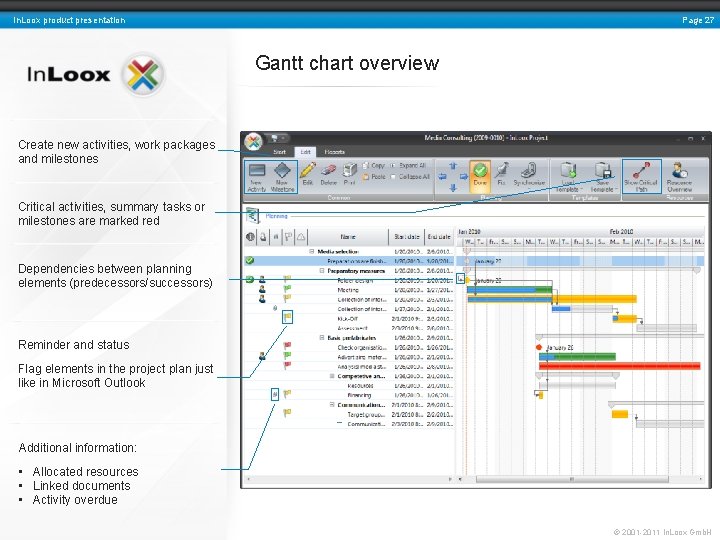Image resolution: width=720 pixels, height=540 pixels.
Task: Open the Load Template dropdown
Action: (x=568, y=177)
